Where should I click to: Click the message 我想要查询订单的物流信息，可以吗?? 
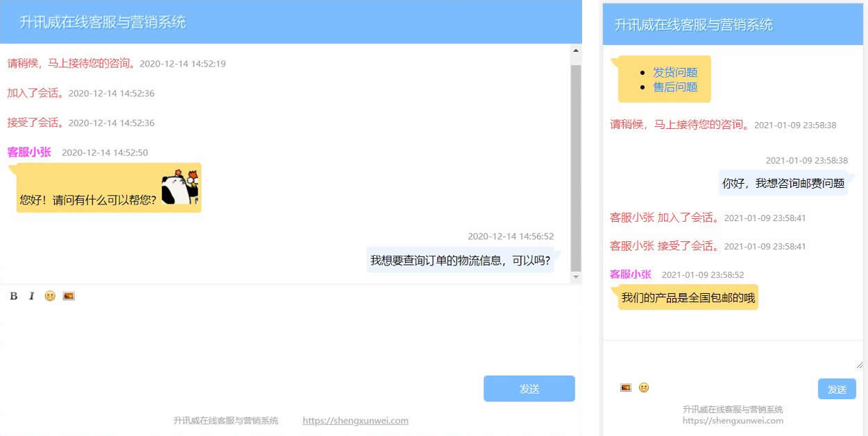[x=460, y=261]
